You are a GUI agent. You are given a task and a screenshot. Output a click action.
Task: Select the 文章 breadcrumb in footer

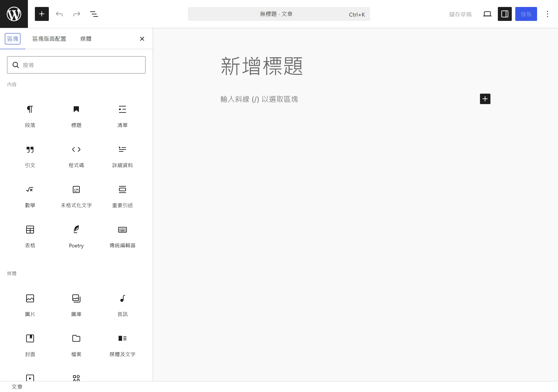click(17, 387)
